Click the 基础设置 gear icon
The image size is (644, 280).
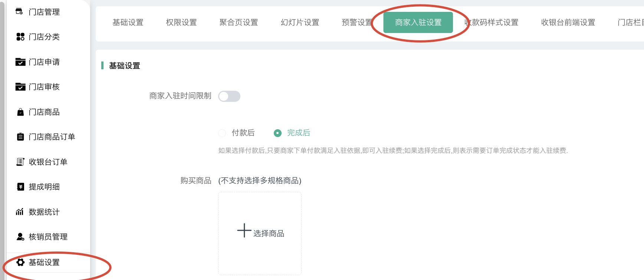click(x=20, y=262)
